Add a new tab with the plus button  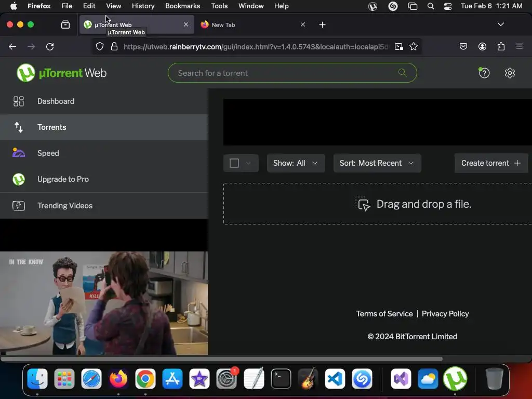click(322, 25)
